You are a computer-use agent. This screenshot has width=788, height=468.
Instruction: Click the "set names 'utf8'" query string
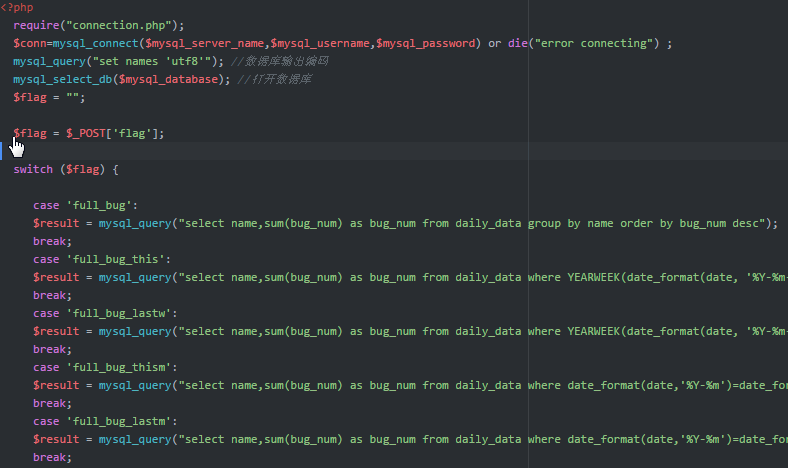tap(152, 61)
